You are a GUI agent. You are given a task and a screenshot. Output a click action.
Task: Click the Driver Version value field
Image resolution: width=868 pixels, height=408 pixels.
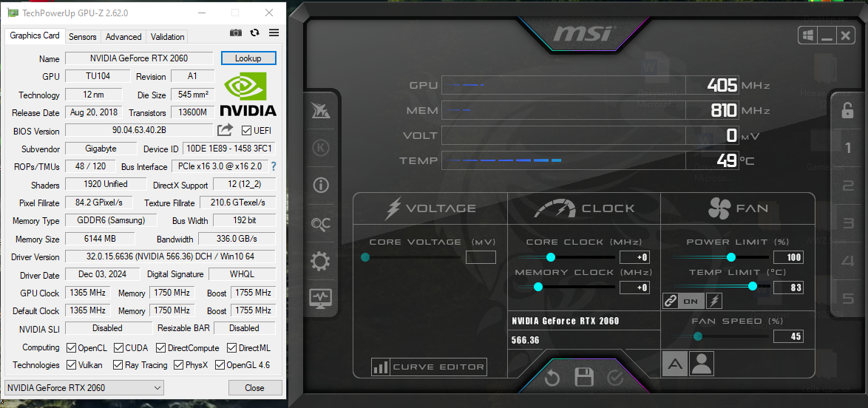point(170,256)
